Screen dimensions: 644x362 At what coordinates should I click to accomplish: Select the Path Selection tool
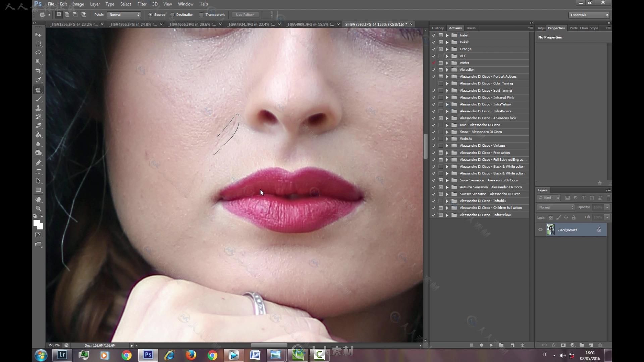click(x=38, y=181)
